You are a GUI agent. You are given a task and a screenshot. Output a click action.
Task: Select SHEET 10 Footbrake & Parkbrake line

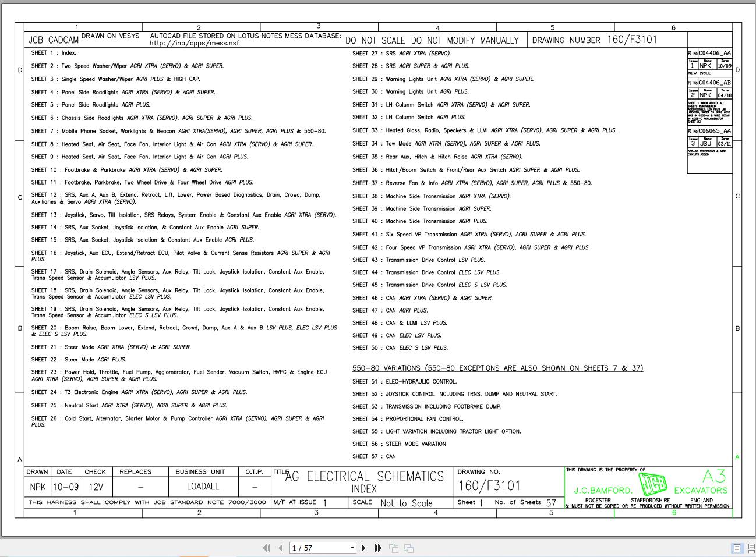pyautogui.click(x=127, y=170)
